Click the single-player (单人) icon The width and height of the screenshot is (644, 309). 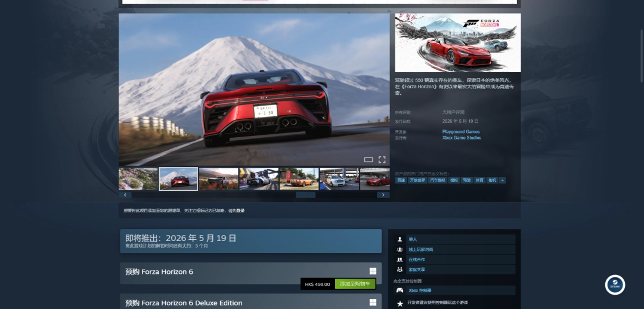coord(400,239)
